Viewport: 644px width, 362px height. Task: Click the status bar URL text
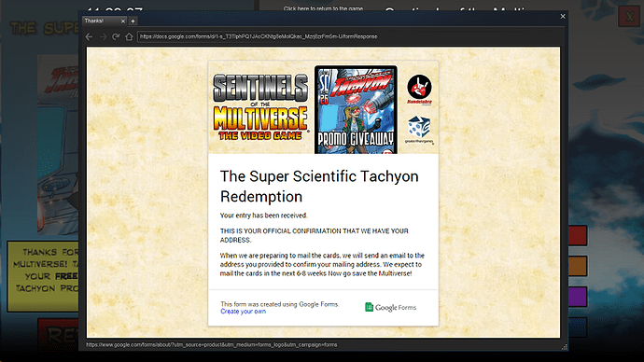pyautogui.click(x=212, y=345)
